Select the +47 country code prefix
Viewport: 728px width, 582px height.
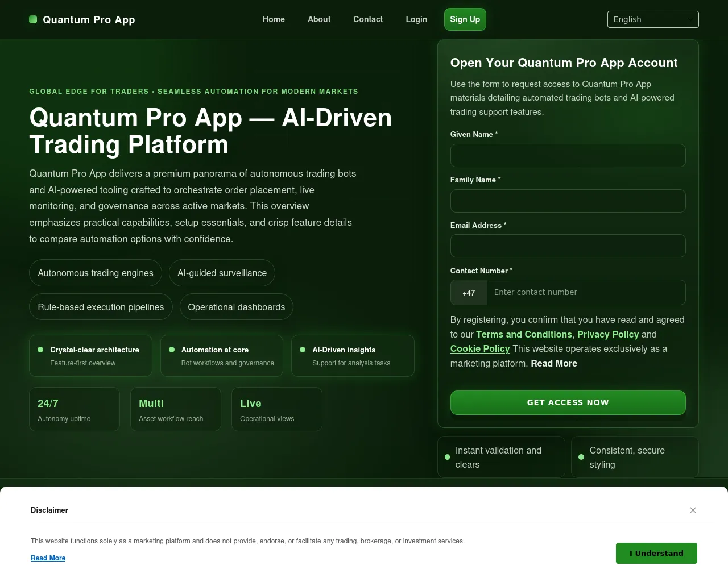click(x=469, y=293)
